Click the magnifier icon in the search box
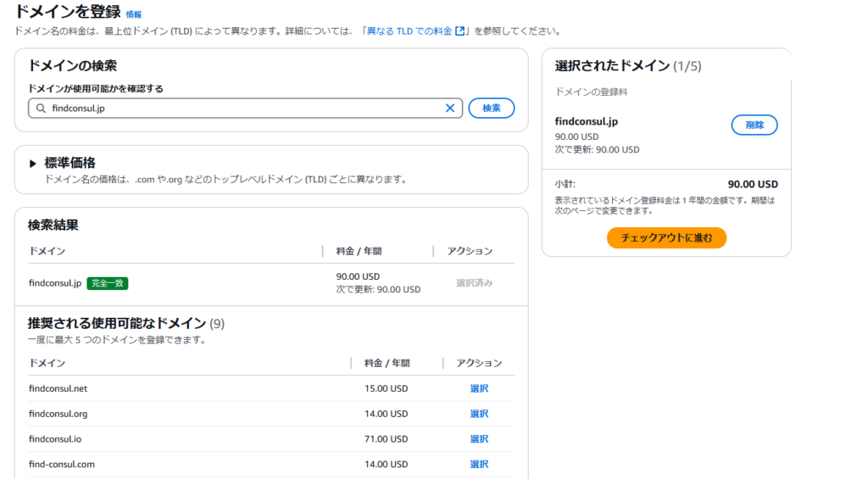Viewport: 868px width, 479px height. point(40,109)
